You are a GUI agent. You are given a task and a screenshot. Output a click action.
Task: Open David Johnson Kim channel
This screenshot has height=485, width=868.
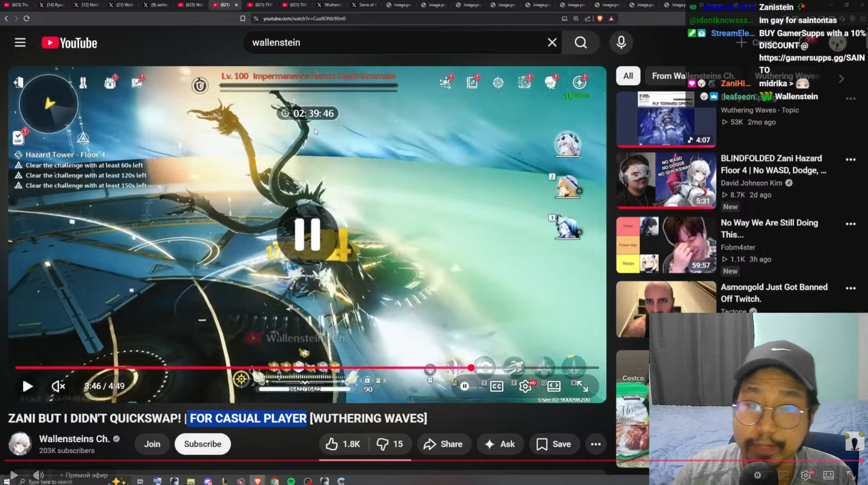[751, 183]
